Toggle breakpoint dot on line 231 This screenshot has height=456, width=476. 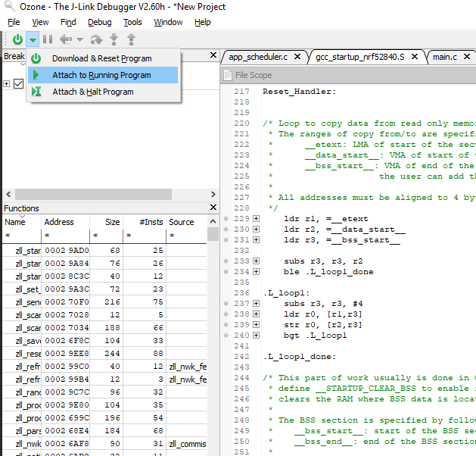pyautogui.click(x=226, y=239)
